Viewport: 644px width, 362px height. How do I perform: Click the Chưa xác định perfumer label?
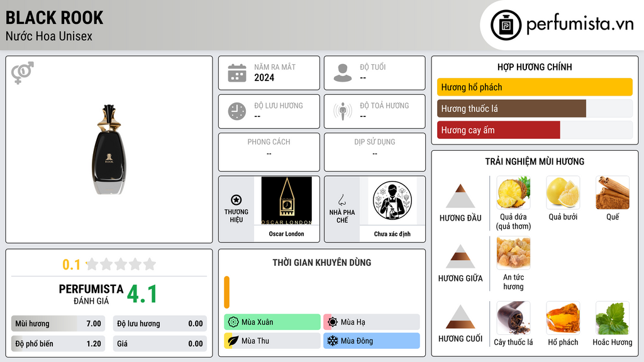click(x=392, y=234)
